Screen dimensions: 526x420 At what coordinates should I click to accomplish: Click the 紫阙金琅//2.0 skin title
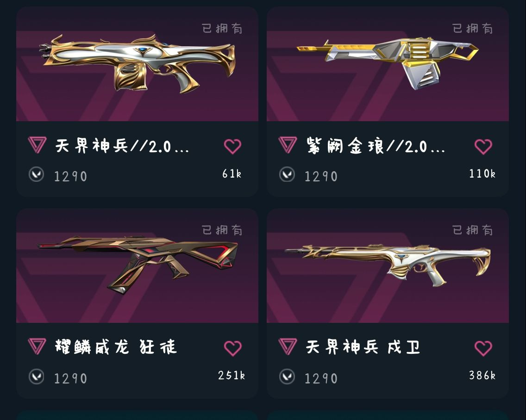[x=376, y=146]
